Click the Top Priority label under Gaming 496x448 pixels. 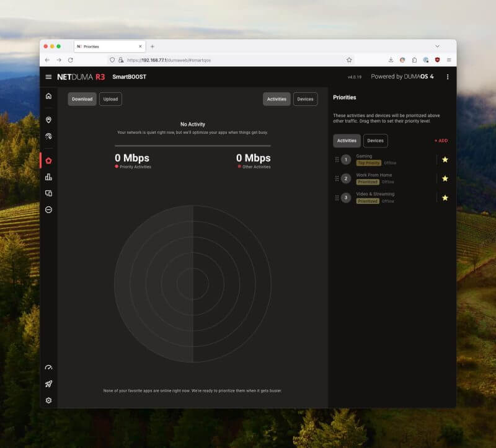[x=368, y=163]
